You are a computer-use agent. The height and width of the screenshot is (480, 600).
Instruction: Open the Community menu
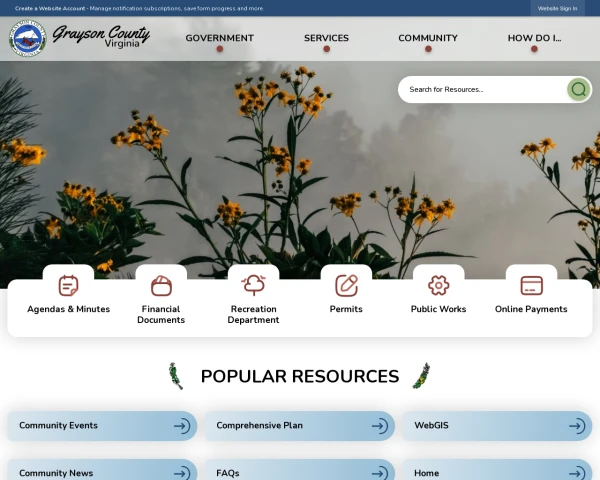point(428,38)
